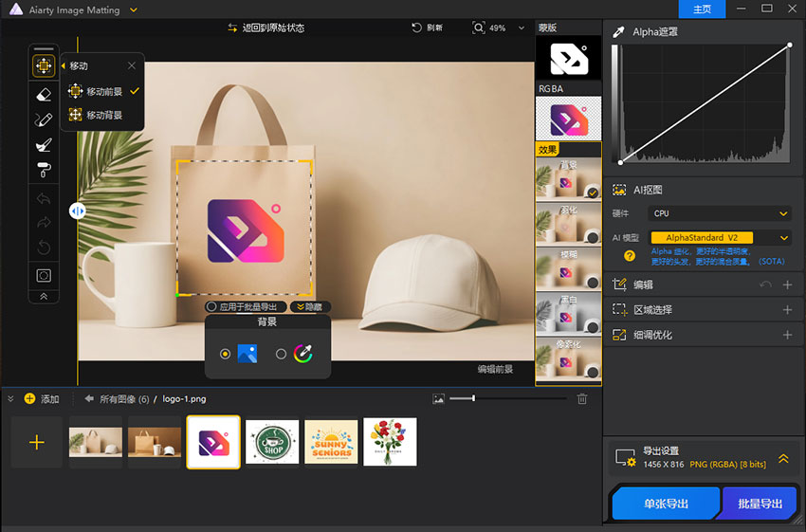
Task: Click the Alpha遮罩 eyedropper icon
Action: pos(618,32)
